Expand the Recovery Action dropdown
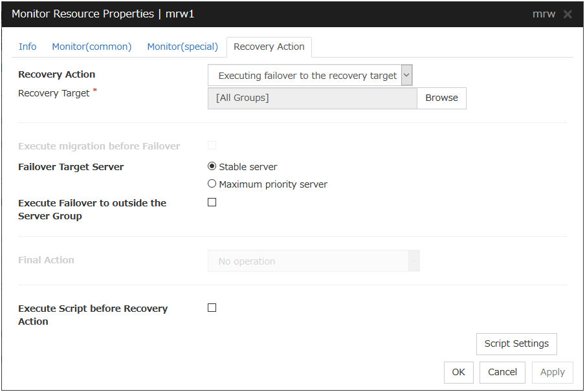This screenshot has width=585, height=392. point(309,76)
